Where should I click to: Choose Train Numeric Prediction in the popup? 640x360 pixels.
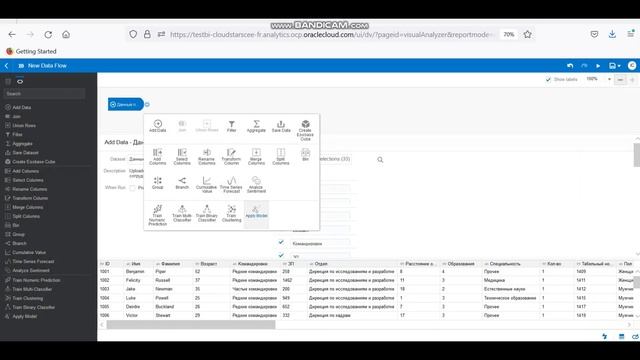tap(158, 215)
